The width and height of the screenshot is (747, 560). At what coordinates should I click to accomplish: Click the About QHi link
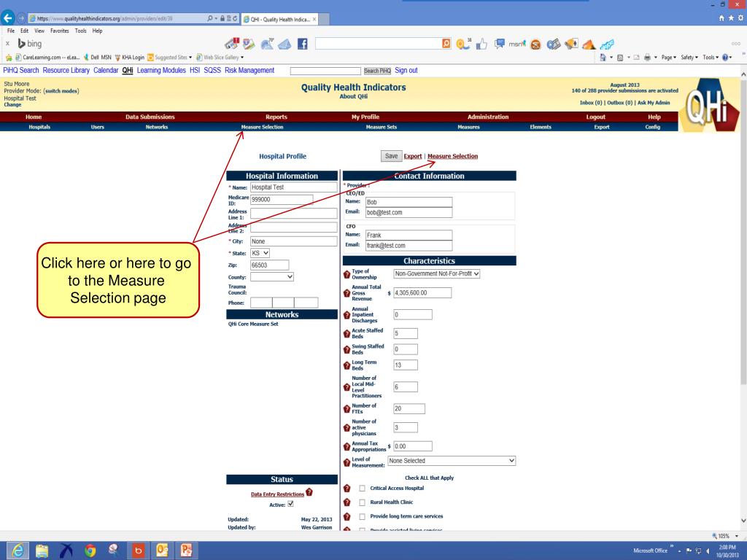click(x=354, y=96)
